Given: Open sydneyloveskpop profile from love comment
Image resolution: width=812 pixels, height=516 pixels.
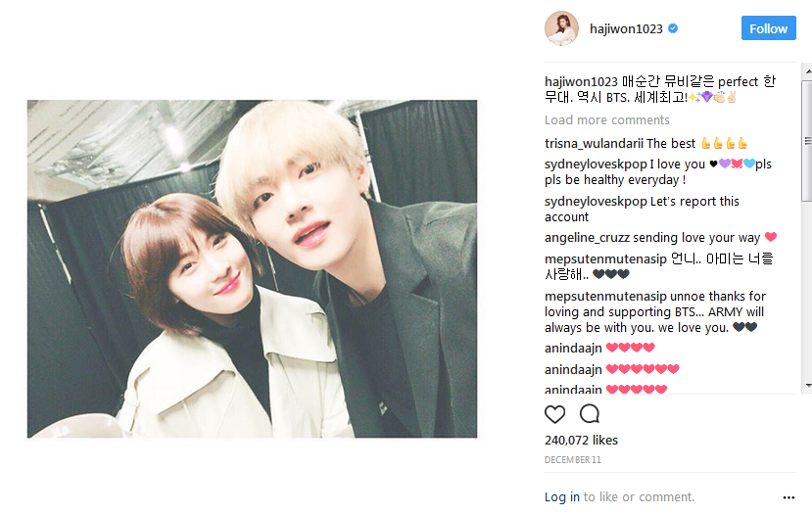Looking at the screenshot, I should (x=596, y=164).
